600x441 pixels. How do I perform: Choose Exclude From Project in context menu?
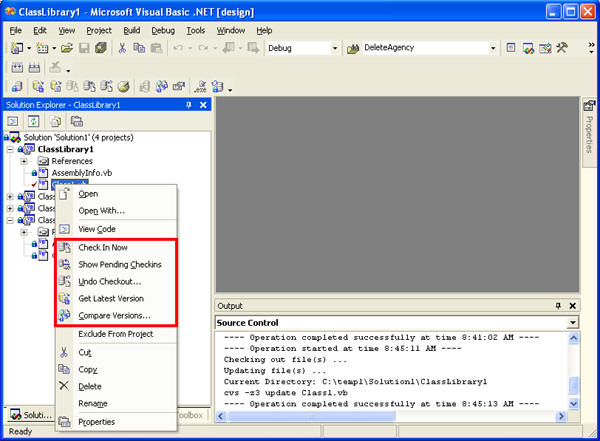point(116,334)
